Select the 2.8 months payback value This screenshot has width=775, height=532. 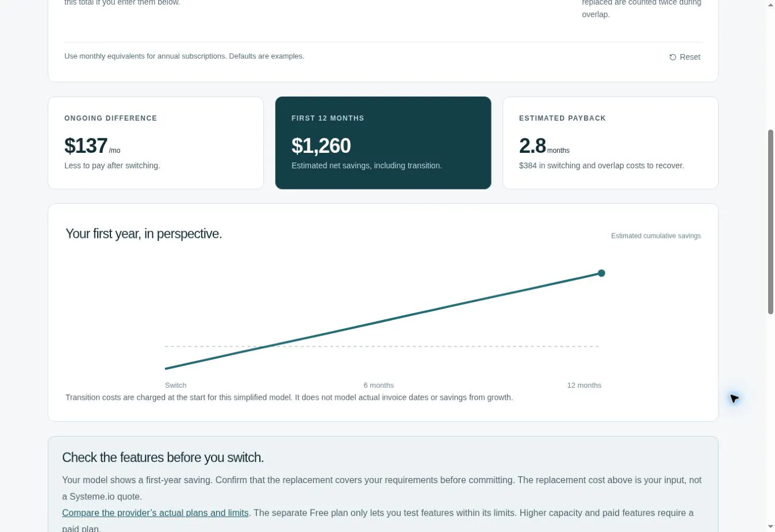(532, 146)
